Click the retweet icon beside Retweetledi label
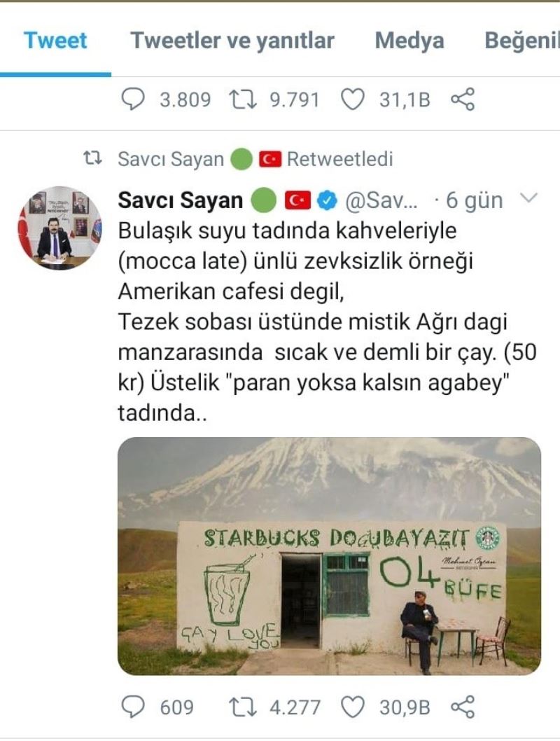 click(x=92, y=158)
